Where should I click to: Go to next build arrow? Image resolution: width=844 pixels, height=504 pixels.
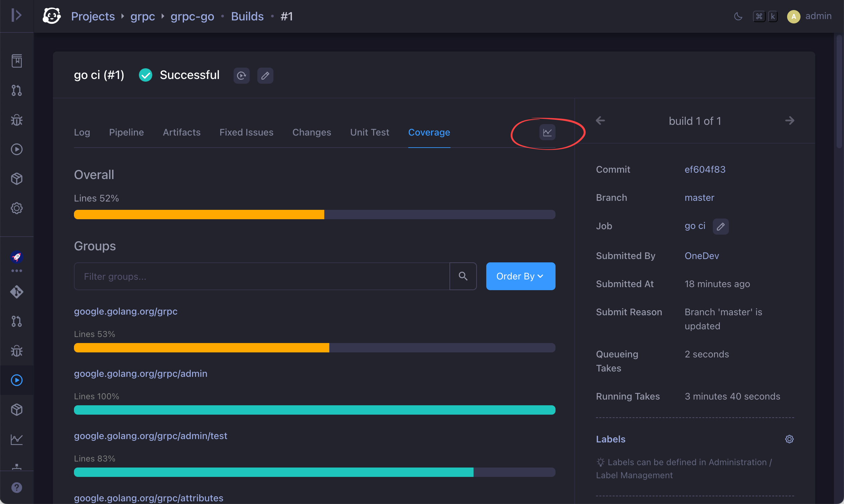(x=790, y=120)
